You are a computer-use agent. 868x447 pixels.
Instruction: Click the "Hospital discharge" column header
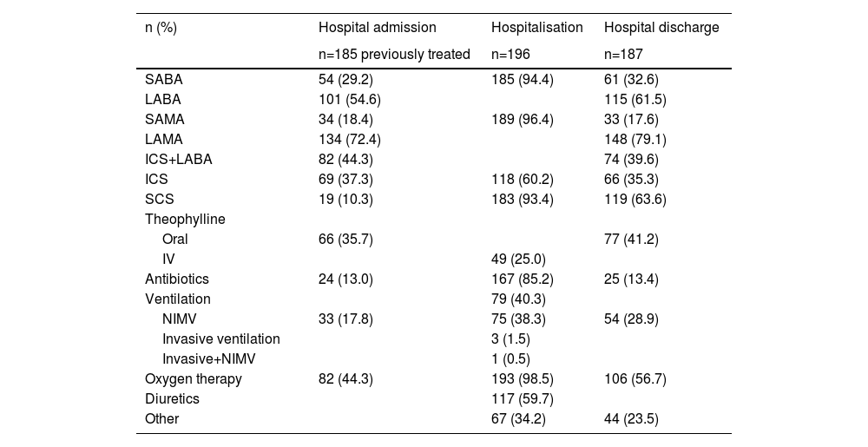(x=661, y=28)
